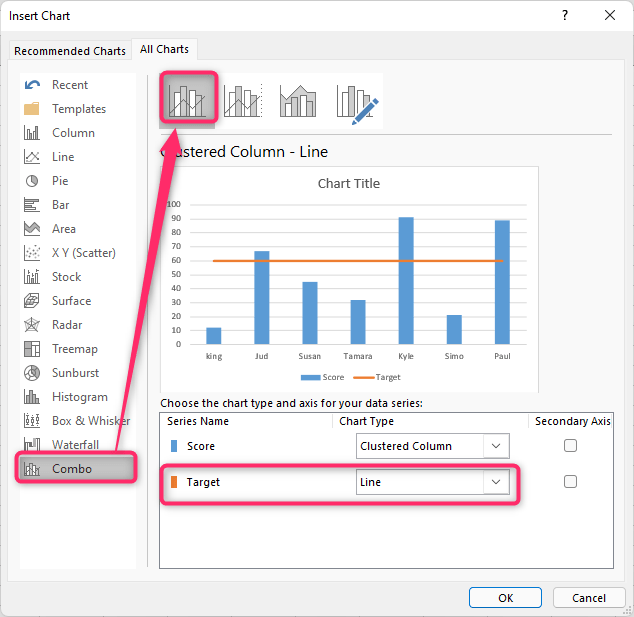Click Jud's blue bar in preview

pyautogui.click(x=262, y=298)
